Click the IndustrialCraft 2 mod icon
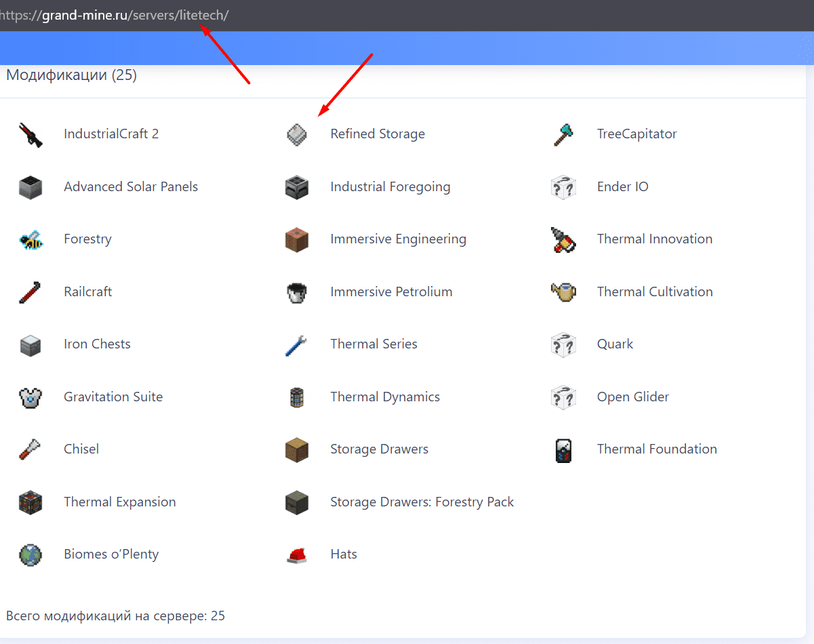 pos(30,134)
